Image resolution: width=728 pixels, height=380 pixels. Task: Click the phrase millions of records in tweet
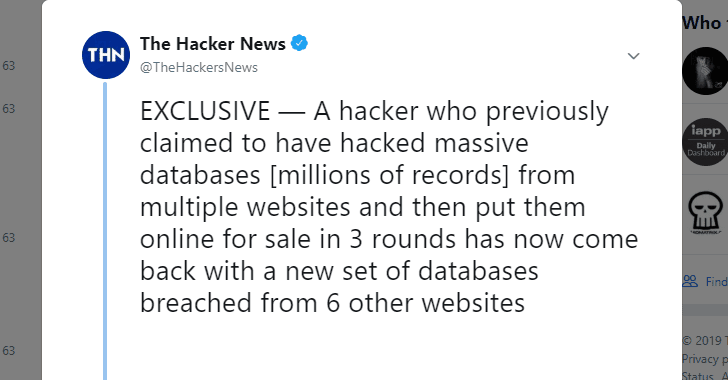390,175
